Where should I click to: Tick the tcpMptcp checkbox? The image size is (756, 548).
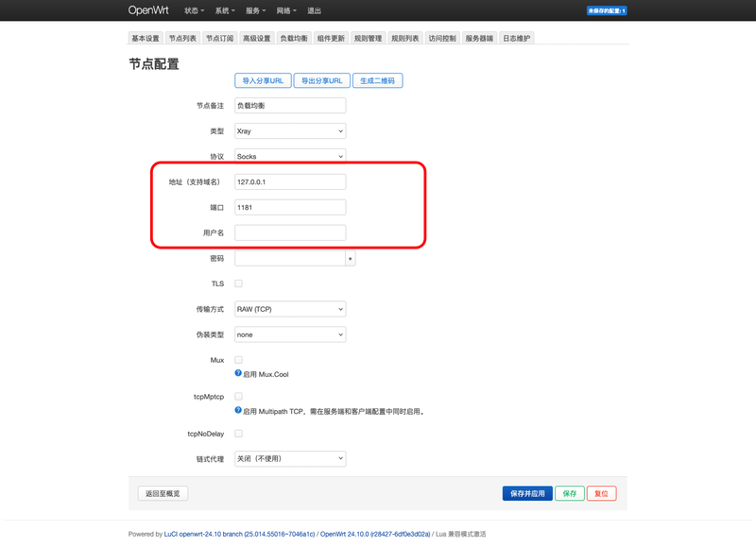238,397
